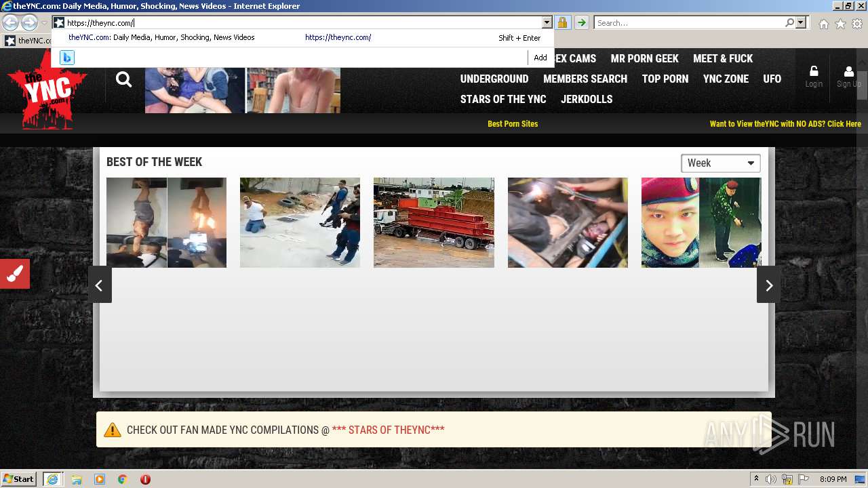
Task: Click the theYNC red star logo
Action: click(x=47, y=89)
